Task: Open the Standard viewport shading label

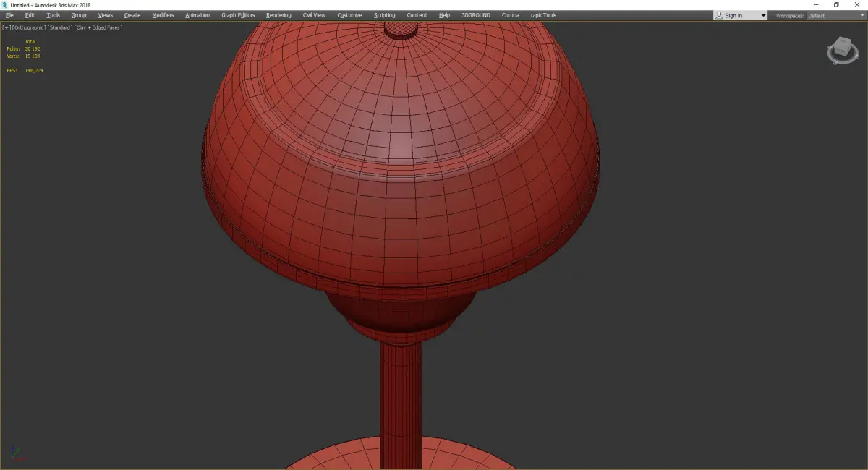Action: pos(59,27)
